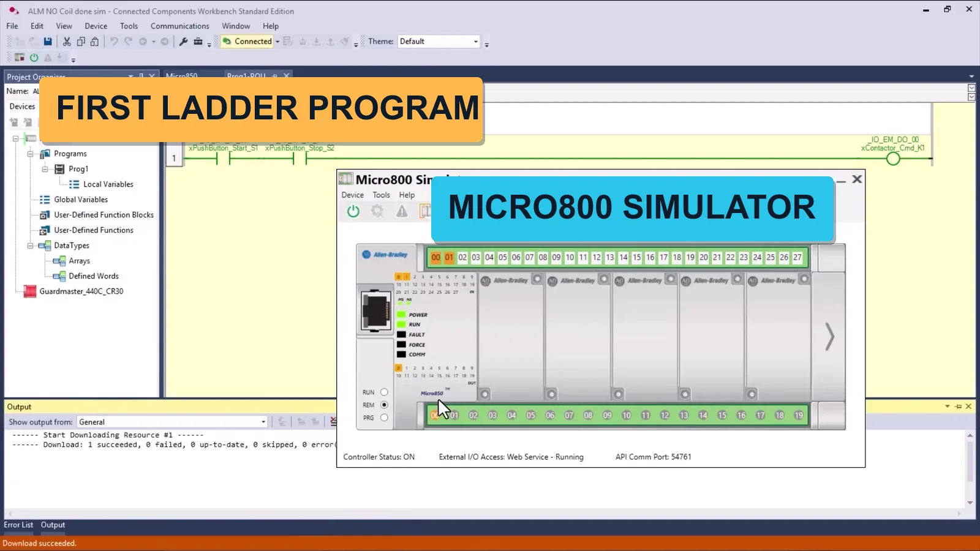Toggle simulator input 02 on top strip
980x551 pixels.
click(462, 257)
